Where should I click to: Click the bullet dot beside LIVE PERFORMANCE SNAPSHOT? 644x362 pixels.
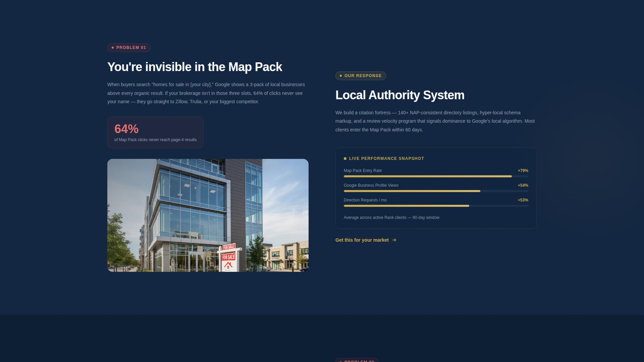point(345,158)
